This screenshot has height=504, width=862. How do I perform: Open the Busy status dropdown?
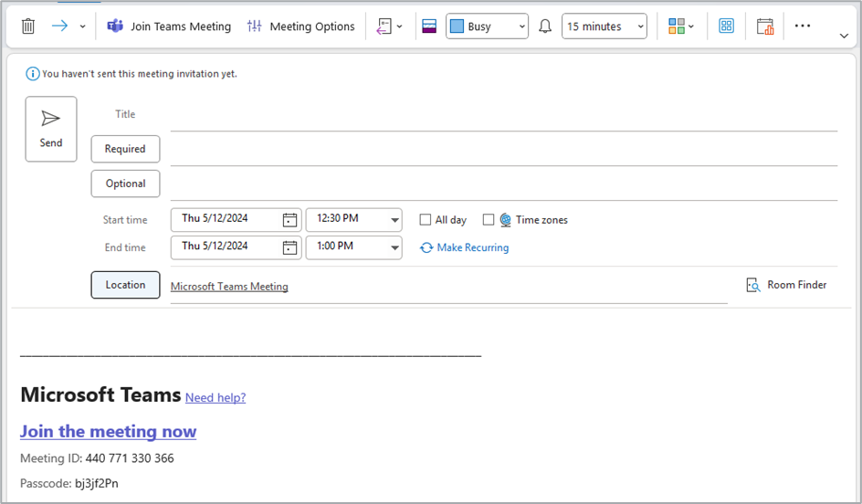click(487, 26)
